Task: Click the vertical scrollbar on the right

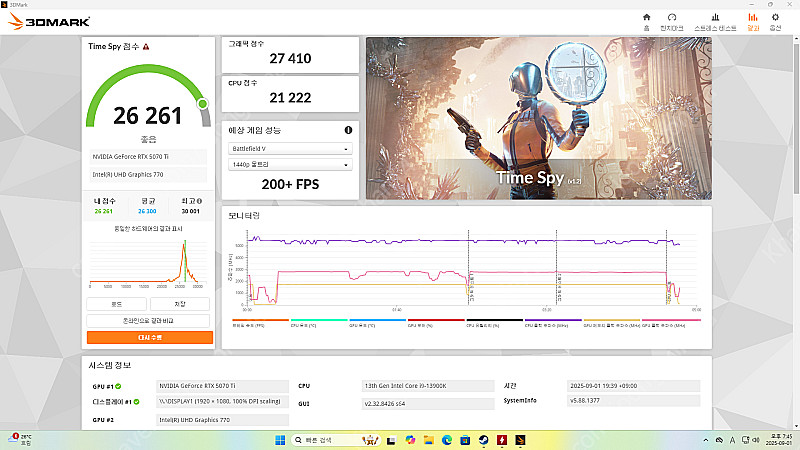Action: [x=796, y=117]
